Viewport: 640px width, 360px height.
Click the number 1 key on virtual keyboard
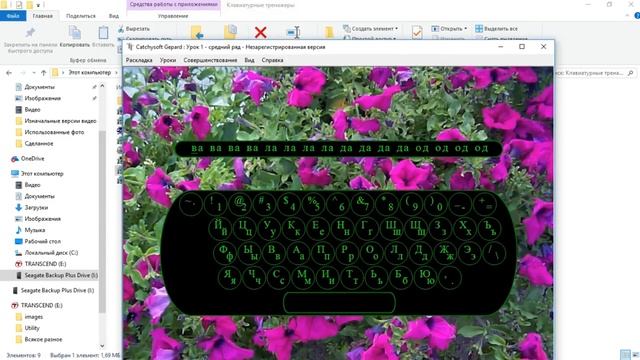(x=216, y=203)
